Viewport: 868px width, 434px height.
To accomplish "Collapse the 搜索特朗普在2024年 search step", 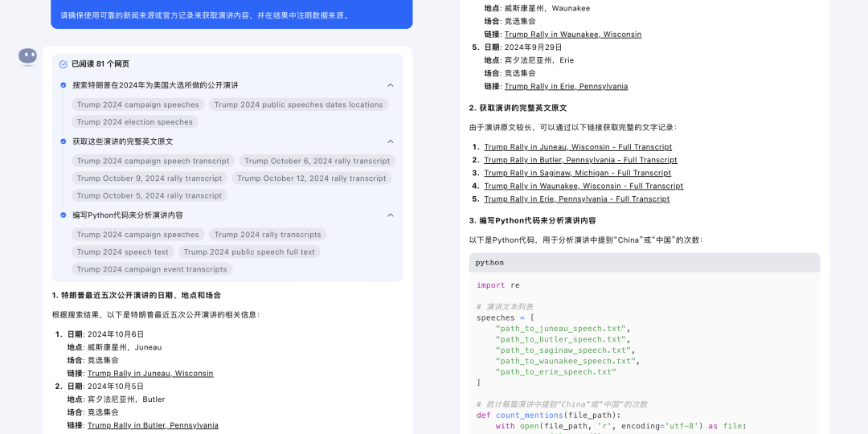I will (x=391, y=85).
